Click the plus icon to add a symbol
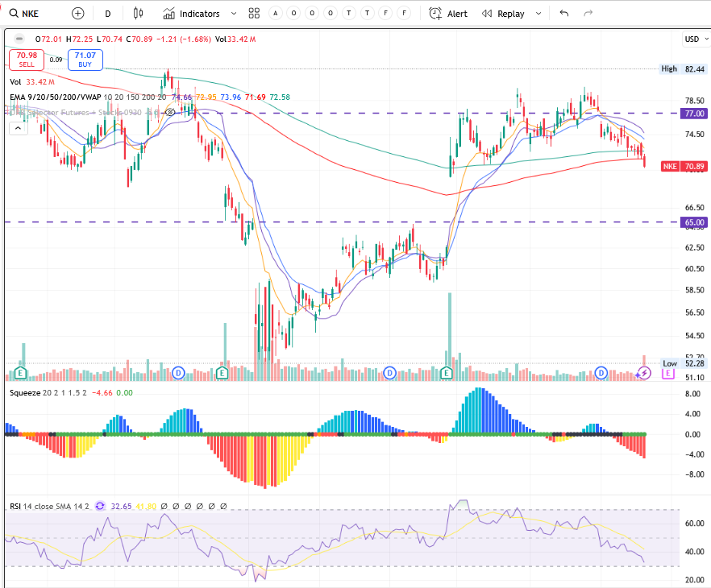Viewport: 711px width, 588px height. [x=77, y=13]
